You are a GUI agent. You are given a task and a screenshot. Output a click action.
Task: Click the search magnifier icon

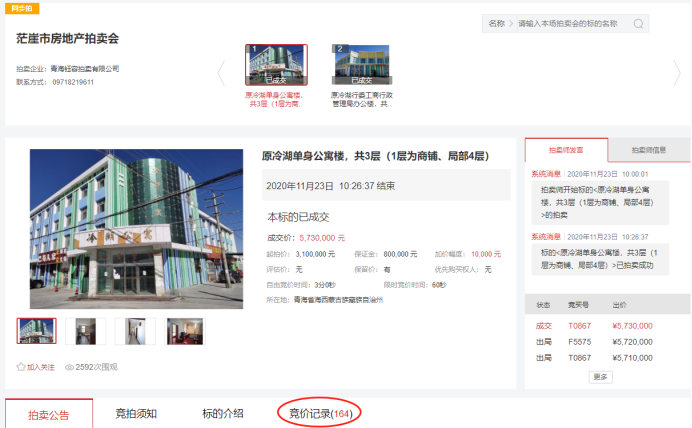(x=638, y=23)
